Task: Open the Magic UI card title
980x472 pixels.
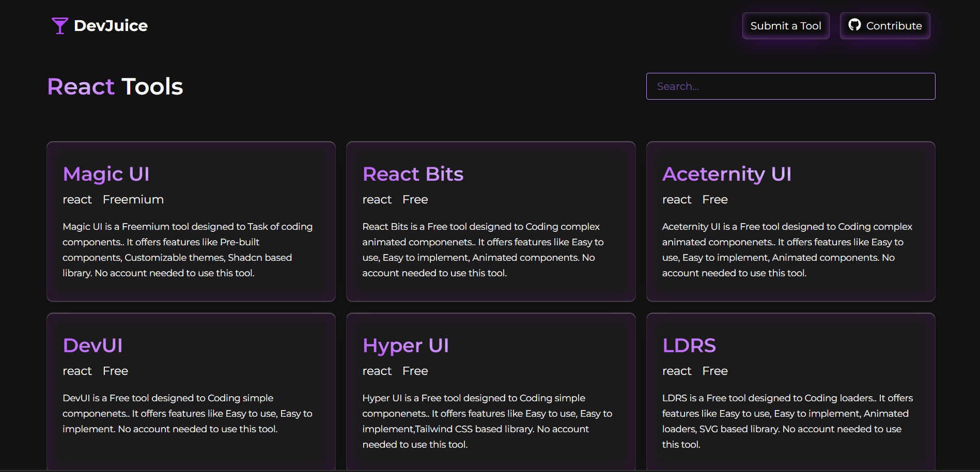Action: [x=106, y=174]
